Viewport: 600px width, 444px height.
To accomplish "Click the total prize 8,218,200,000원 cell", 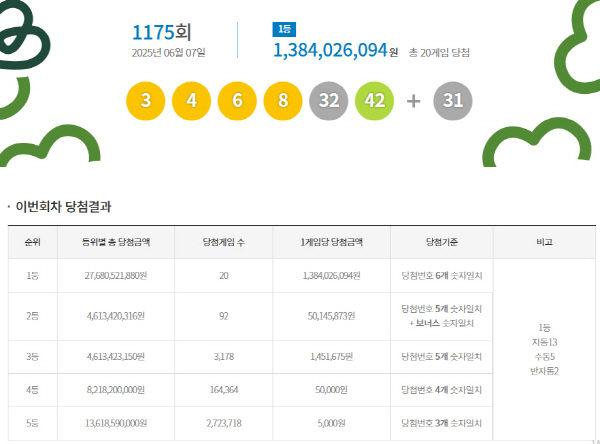I will (116, 390).
